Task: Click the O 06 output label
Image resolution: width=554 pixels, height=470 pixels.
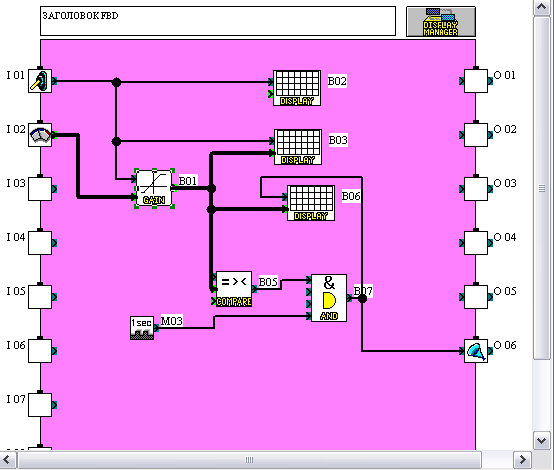Action: pyautogui.click(x=505, y=345)
